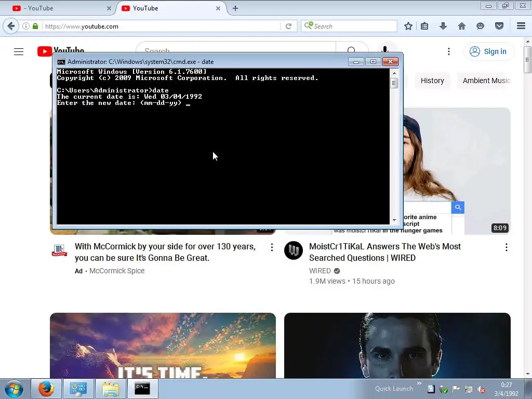Viewport: 532px width, 399px height.
Task: Open the MoistCr1TiKaL WIRED video title
Action: click(385, 252)
